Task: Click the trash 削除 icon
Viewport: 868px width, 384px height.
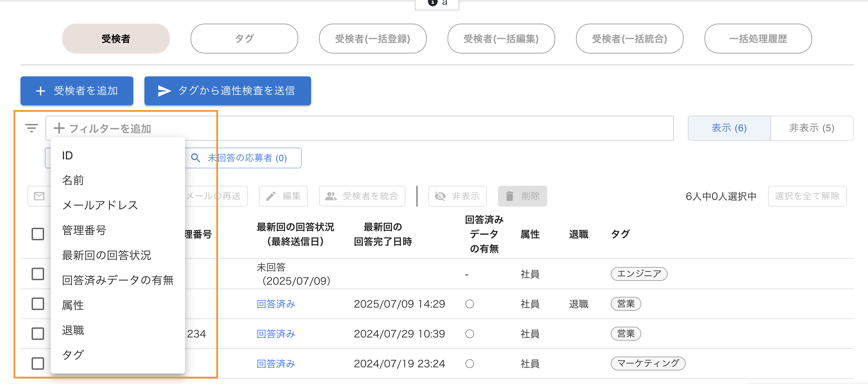Action: pyautogui.click(x=509, y=196)
